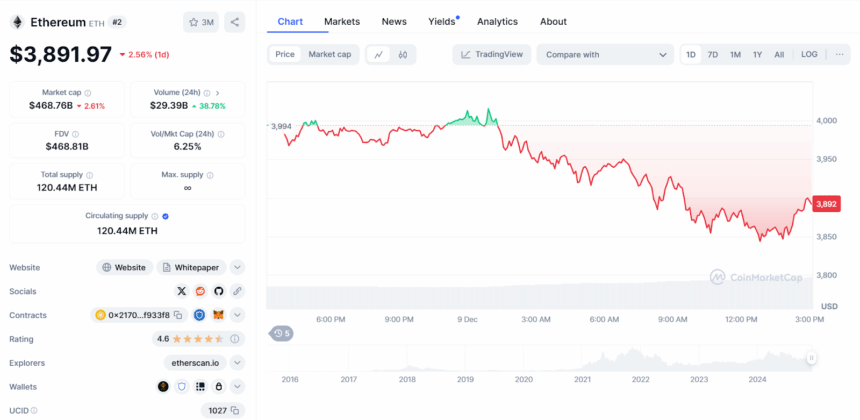Image resolution: width=860 pixels, height=420 pixels.
Task: Click the share icon next to Ethereum
Action: [234, 22]
